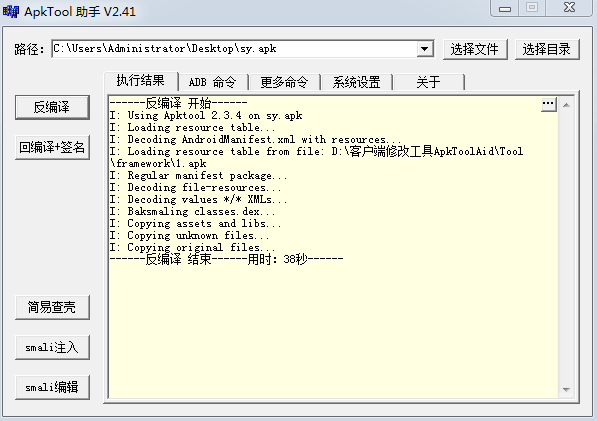Expand the path combo box dropdown arrow
Image resolution: width=597 pixels, height=421 pixels.
coord(425,49)
